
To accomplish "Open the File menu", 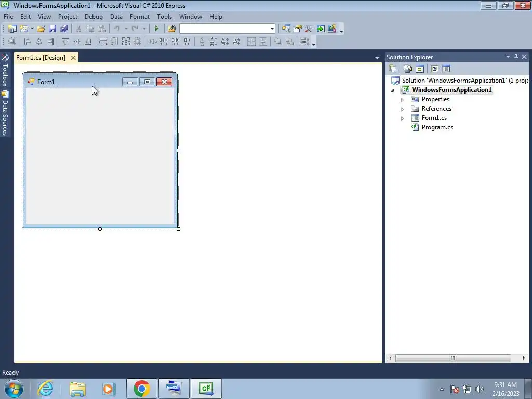I will click(8, 16).
